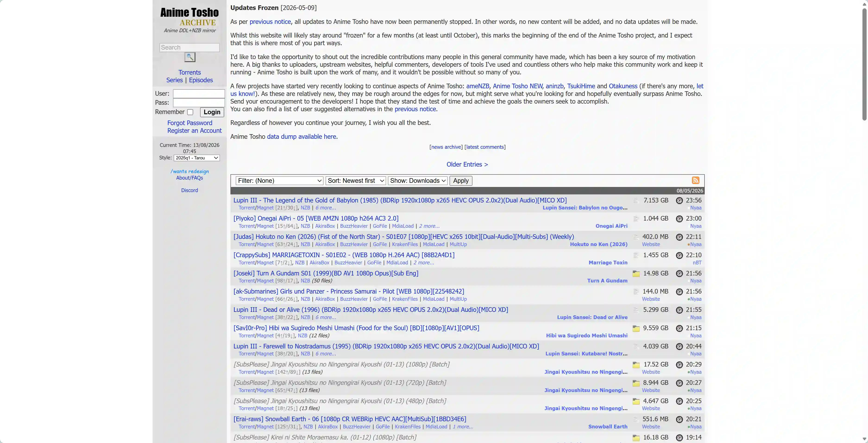The image size is (868, 443).
Task: Open the Sort: Newest first dropdown
Action: (355, 181)
